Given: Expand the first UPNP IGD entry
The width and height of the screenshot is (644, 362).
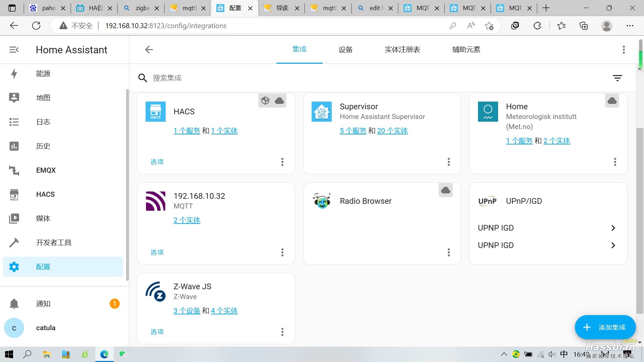Looking at the screenshot, I should click(548, 228).
